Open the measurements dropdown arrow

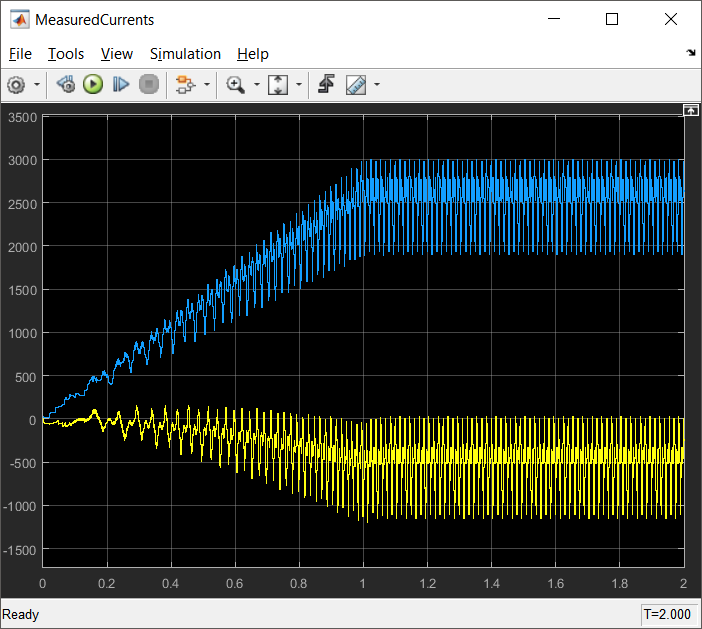pos(377,85)
